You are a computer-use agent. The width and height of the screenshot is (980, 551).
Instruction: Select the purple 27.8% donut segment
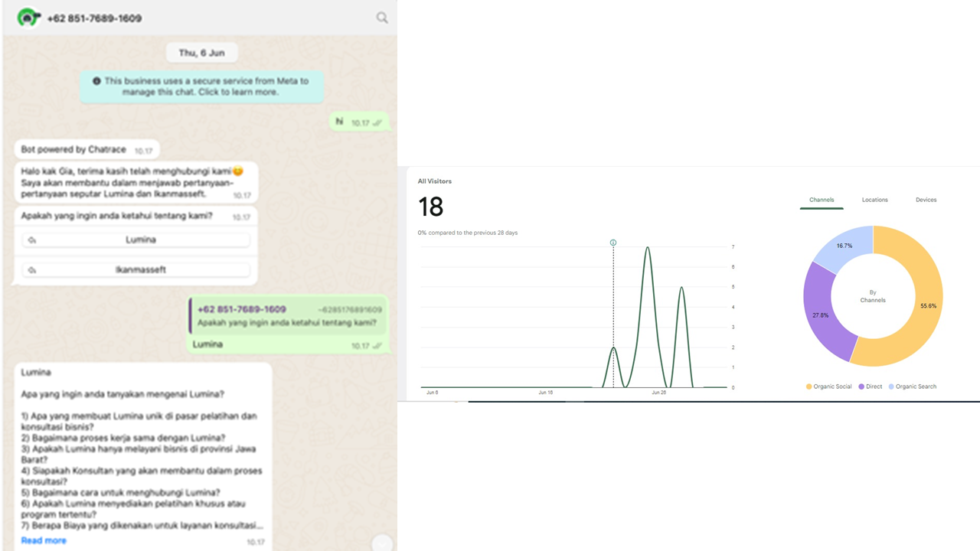[x=821, y=315]
